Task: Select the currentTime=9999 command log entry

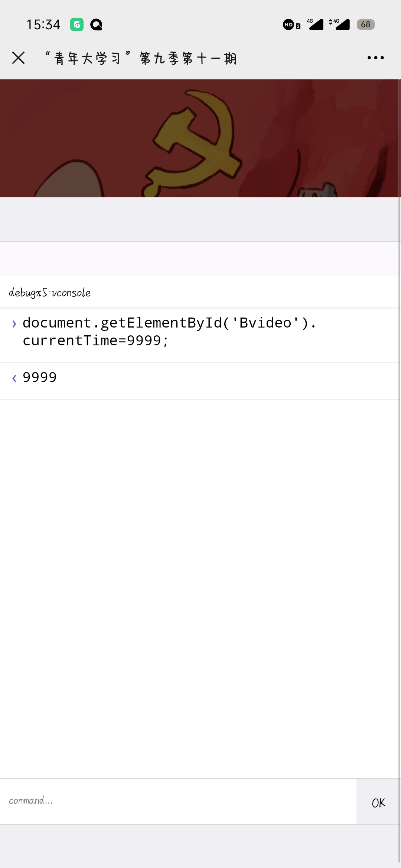Action: tap(169, 332)
